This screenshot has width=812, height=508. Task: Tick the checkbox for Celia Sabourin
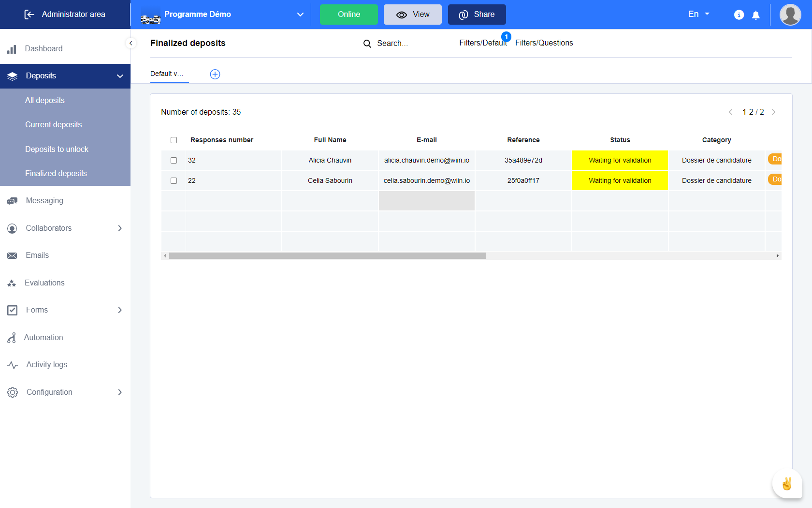click(x=174, y=181)
